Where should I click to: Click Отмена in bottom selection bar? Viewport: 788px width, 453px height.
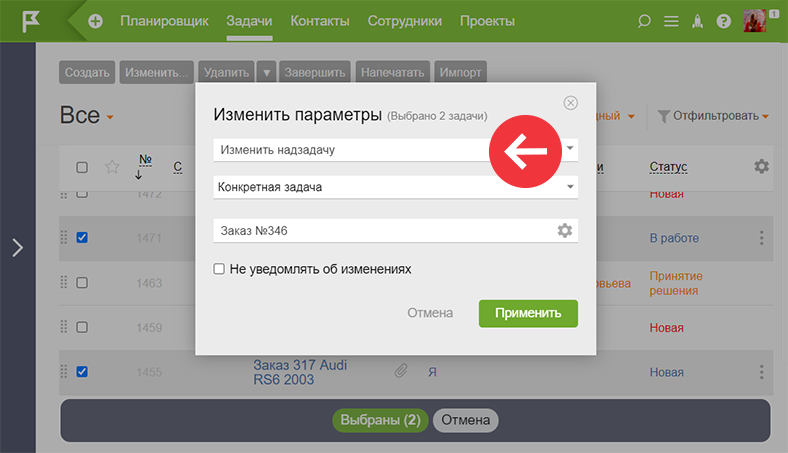[465, 420]
